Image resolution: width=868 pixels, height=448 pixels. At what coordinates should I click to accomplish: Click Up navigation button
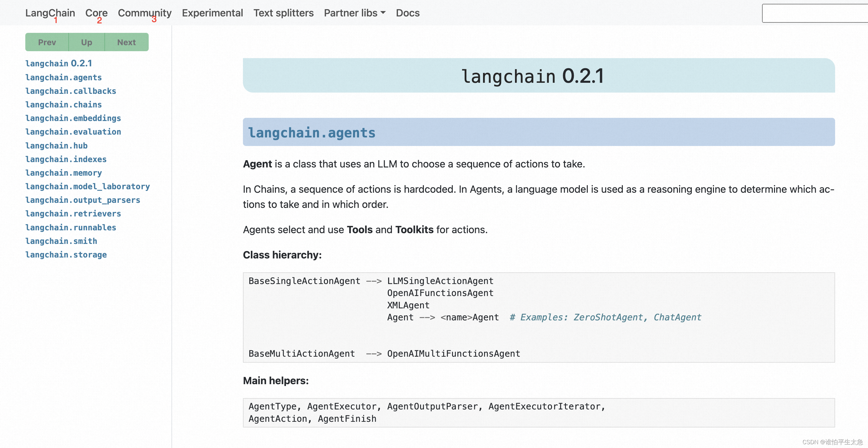pos(87,42)
